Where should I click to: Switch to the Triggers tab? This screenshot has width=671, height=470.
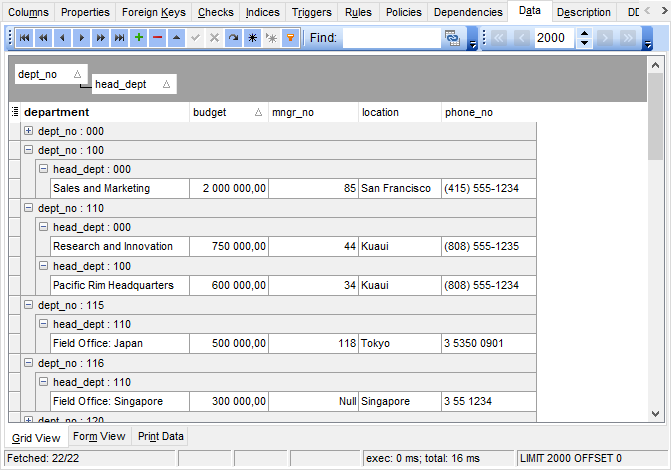tap(312, 12)
